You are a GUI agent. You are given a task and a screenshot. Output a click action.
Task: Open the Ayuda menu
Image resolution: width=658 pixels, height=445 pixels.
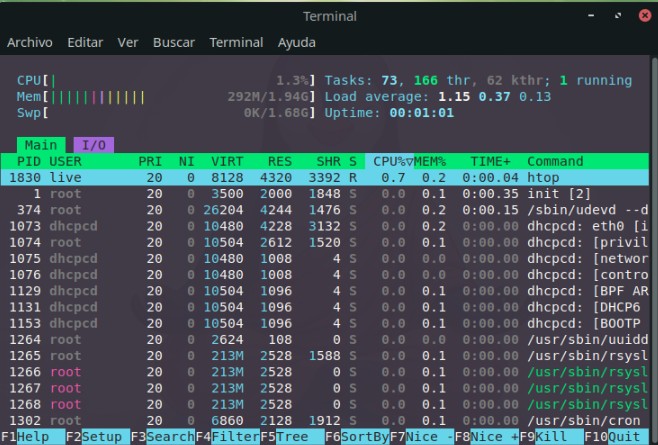297,42
